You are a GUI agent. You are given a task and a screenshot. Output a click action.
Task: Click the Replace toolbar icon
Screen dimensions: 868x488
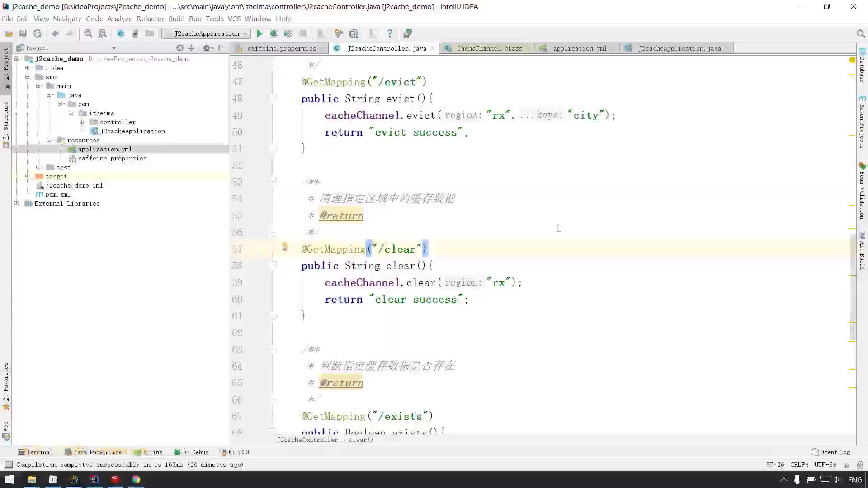pos(103,33)
